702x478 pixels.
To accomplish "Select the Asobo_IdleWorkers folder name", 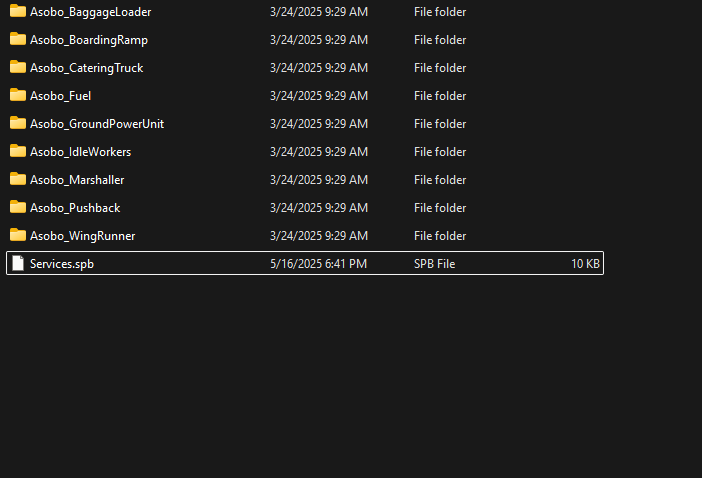I will tap(81, 152).
